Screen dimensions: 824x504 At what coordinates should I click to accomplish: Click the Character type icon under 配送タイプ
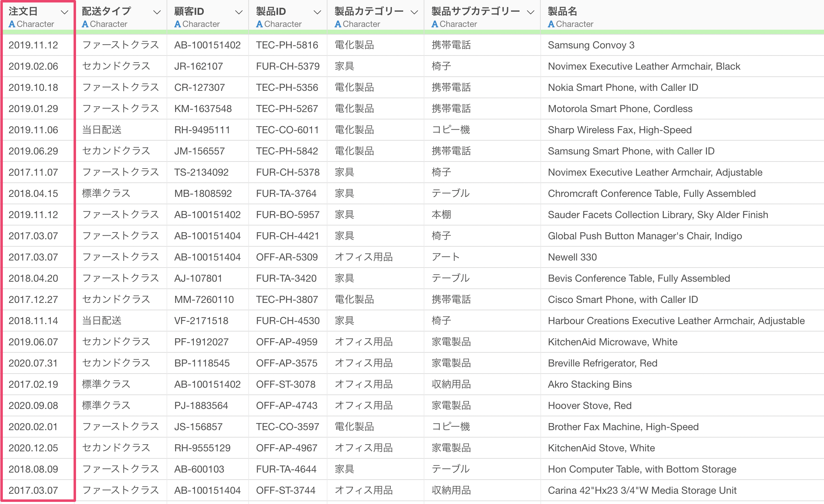click(x=85, y=24)
